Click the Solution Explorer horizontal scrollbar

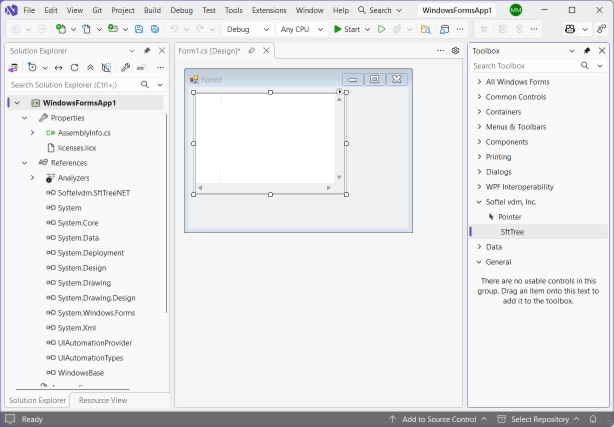pyautogui.click(x=72, y=389)
